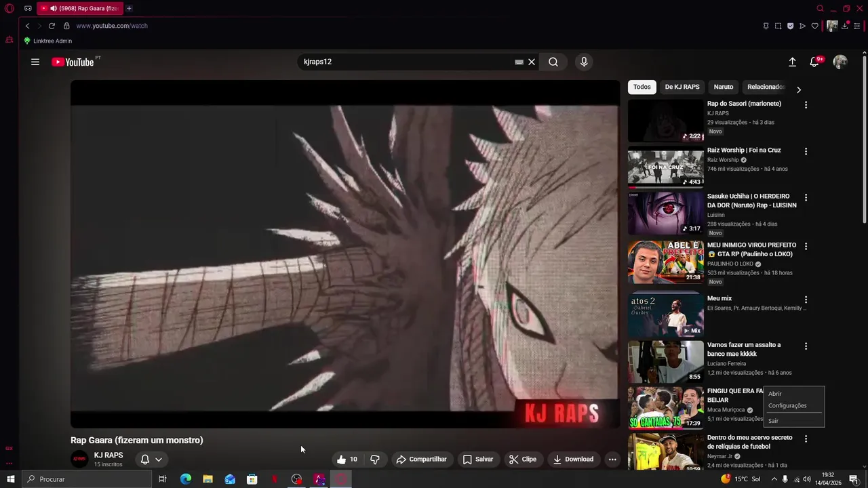This screenshot has height=488, width=868.
Task: Open the YouTube upload/create icon
Action: click(792, 62)
